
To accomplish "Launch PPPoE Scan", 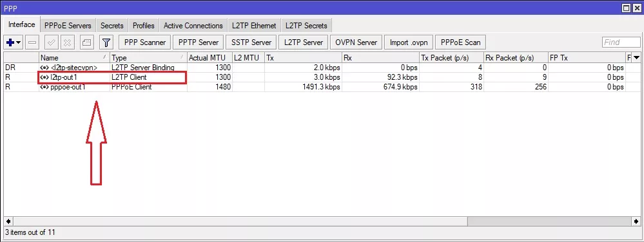I will pos(461,42).
